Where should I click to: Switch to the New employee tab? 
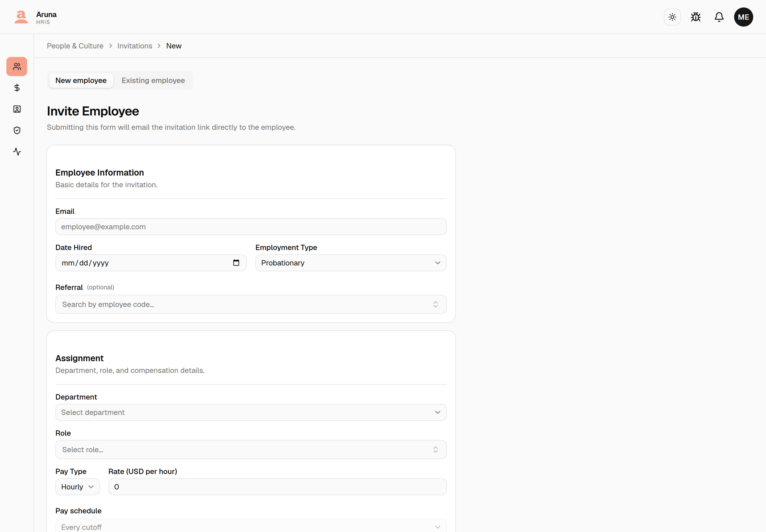tap(81, 80)
